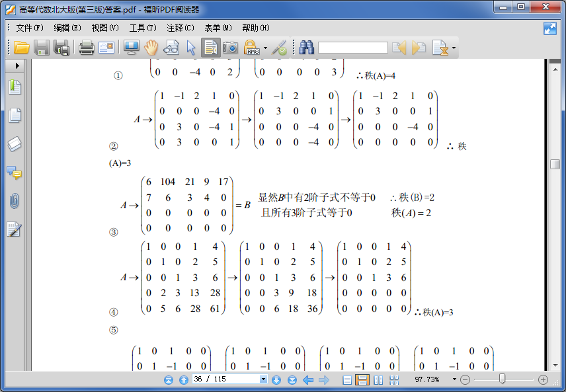The image size is (566, 392).
Task: Click text 显然B中有2阶子式不等于0
Action: [317, 198]
